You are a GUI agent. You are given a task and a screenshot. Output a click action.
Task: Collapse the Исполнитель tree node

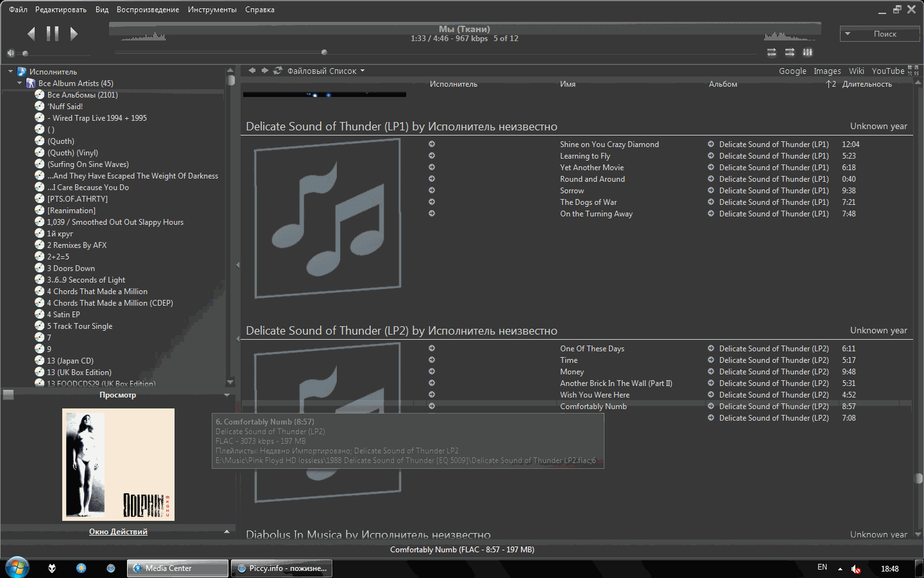(x=10, y=71)
